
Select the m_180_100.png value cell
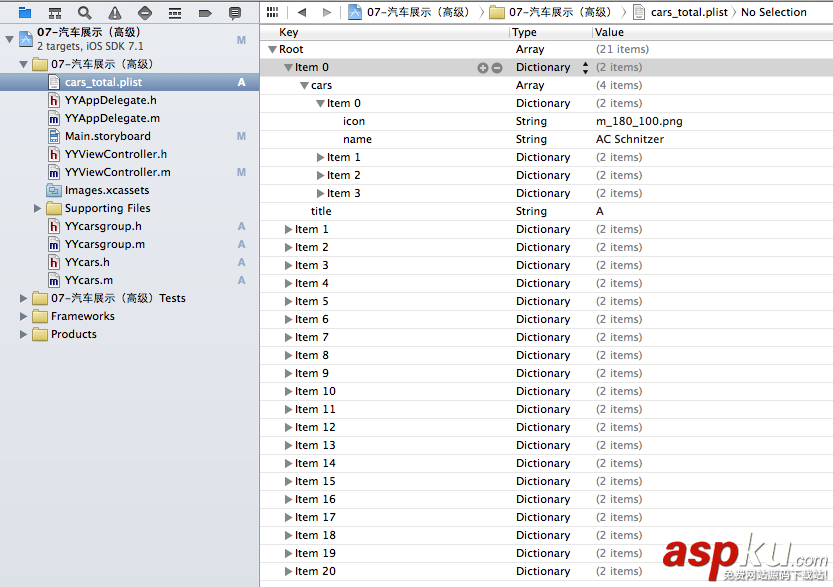(639, 122)
